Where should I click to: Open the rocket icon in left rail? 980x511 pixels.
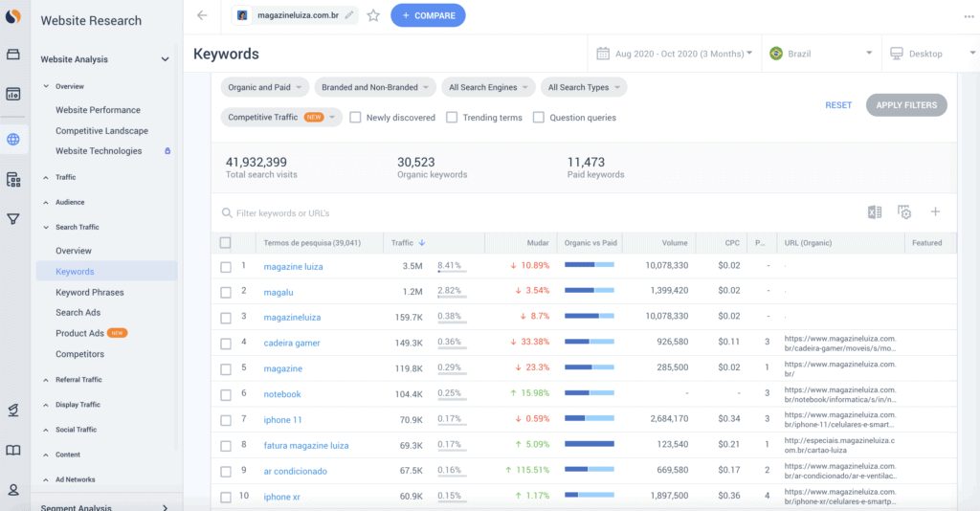[x=13, y=410]
